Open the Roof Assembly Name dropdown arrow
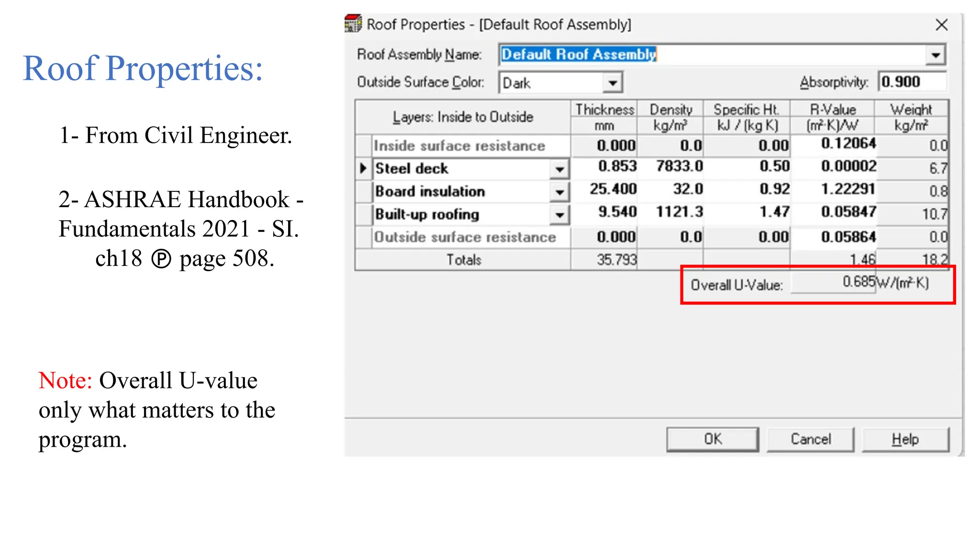Viewport: 980px width, 551px height. [x=935, y=55]
